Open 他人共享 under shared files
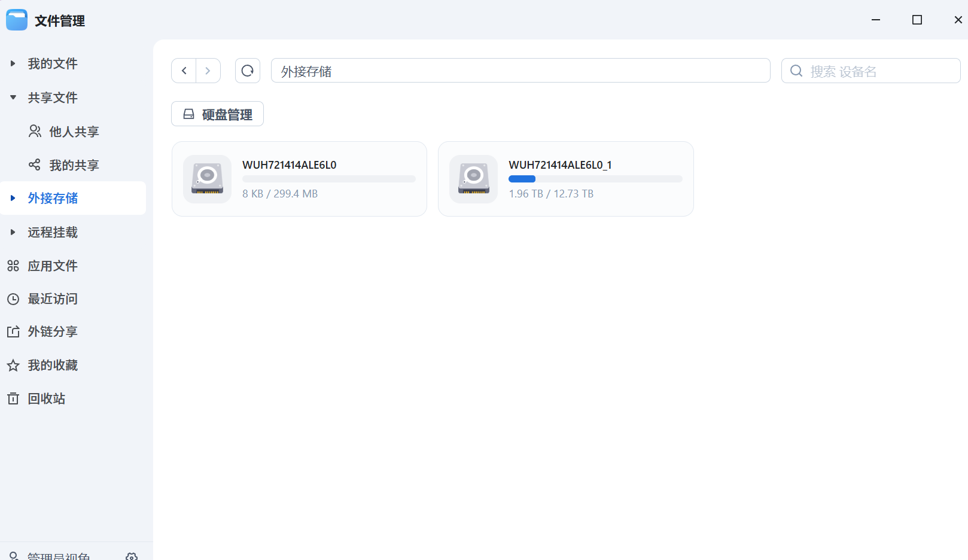This screenshot has height=560, width=968. 74,132
